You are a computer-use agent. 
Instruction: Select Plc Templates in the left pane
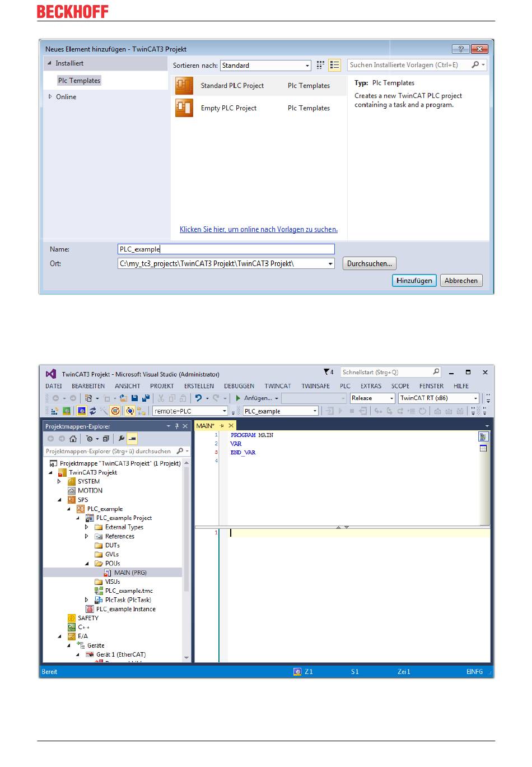[79, 81]
